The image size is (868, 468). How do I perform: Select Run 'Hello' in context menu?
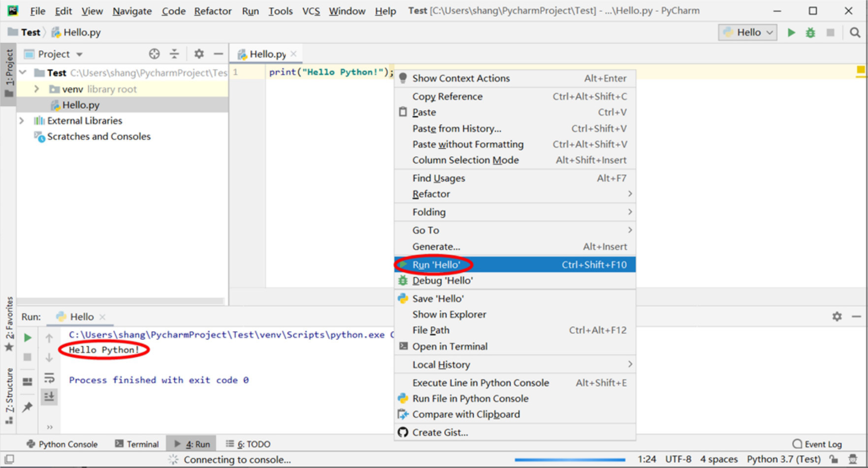436,265
